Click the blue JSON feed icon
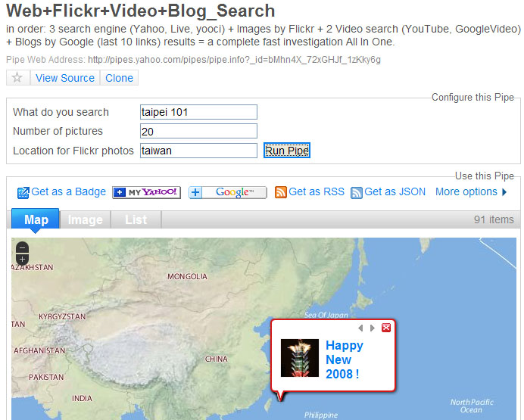The image size is (524, 420). (356, 193)
